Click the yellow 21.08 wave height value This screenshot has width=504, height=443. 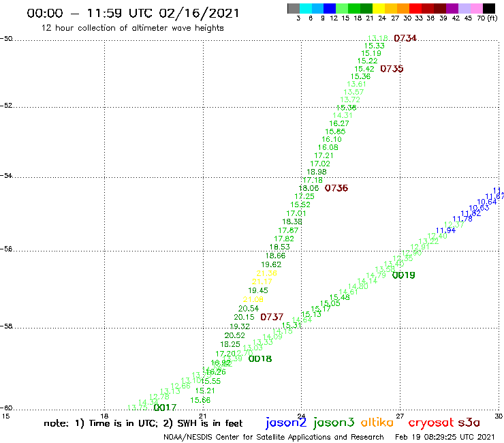253,299
